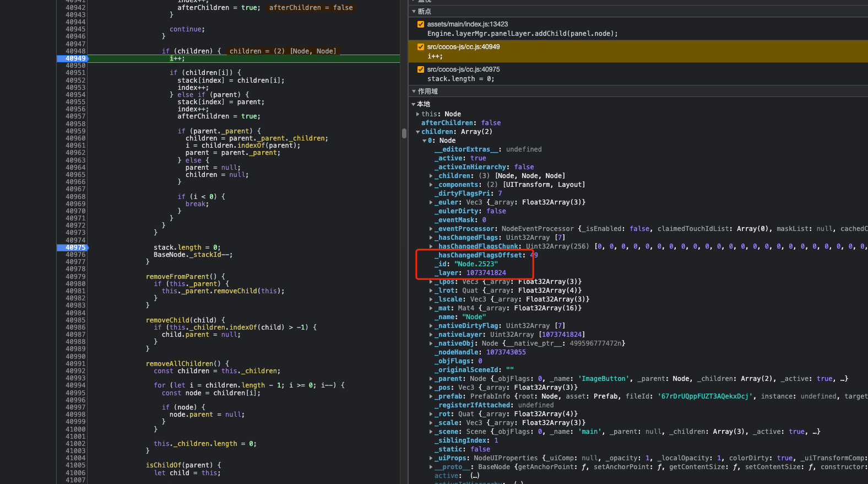
Task: Jump to assets/main/index.js:13423 breakpoint location
Action: pyautogui.click(x=467, y=24)
